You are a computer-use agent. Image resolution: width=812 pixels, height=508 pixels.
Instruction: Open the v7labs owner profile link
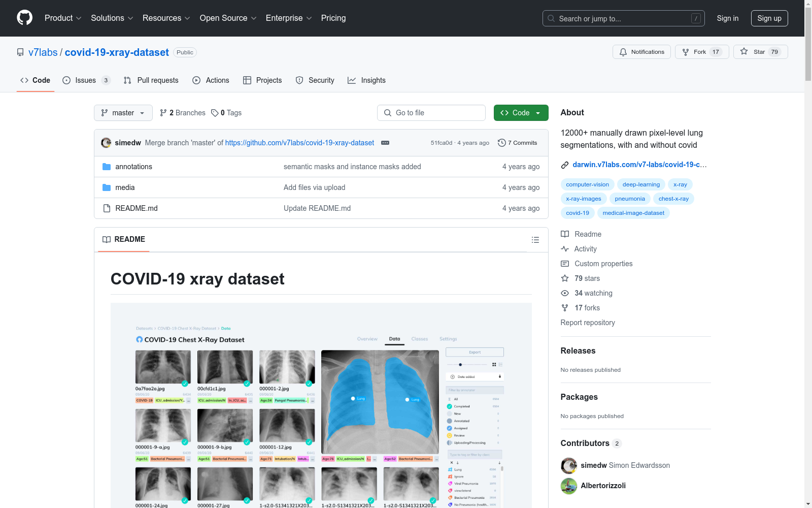(43, 52)
